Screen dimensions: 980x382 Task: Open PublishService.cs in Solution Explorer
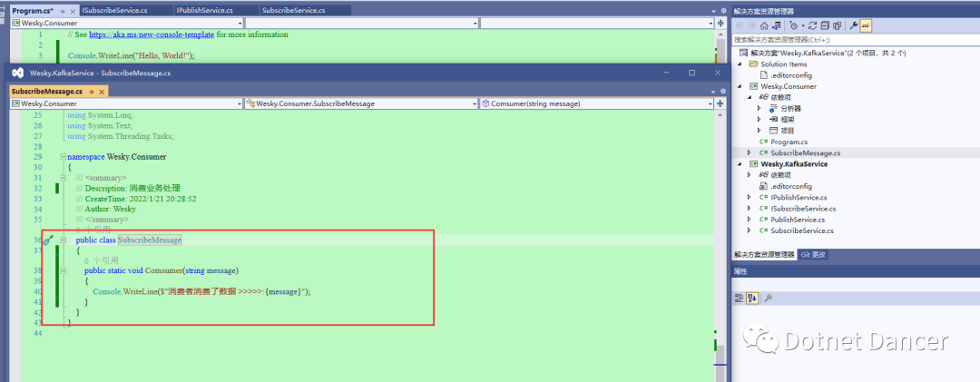798,220
